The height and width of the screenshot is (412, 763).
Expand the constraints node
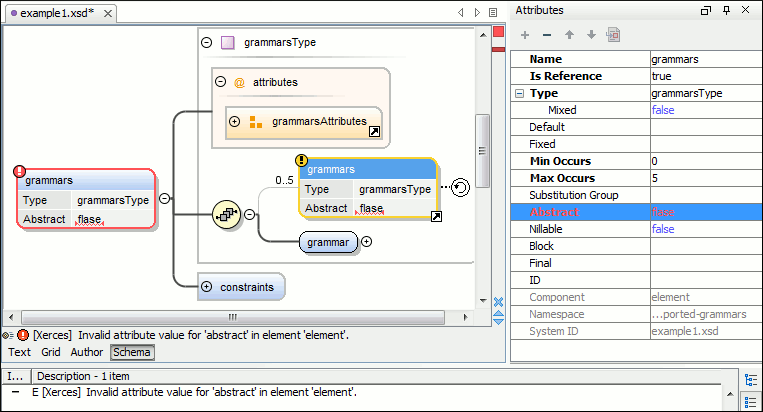(207, 287)
